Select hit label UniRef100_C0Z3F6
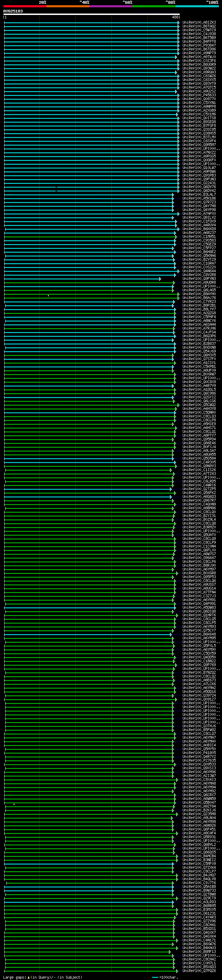The height and width of the screenshot is (980, 222). point(199,60)
